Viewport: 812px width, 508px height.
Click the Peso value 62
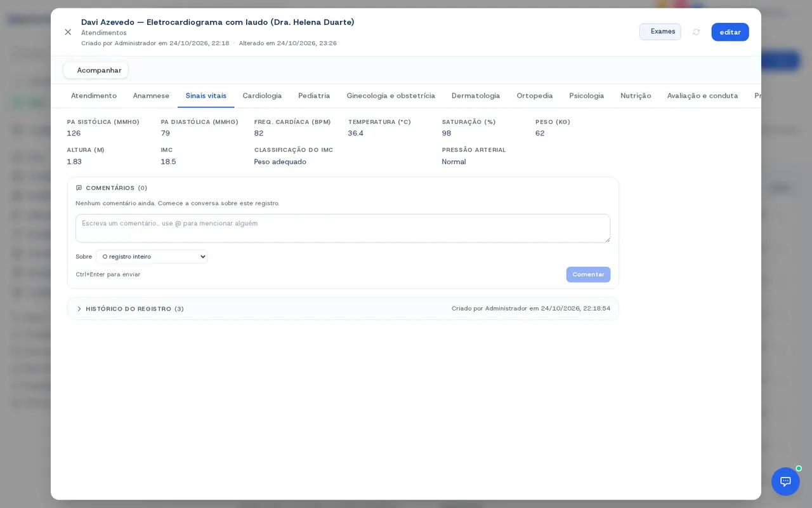click(x=540, y=133)
